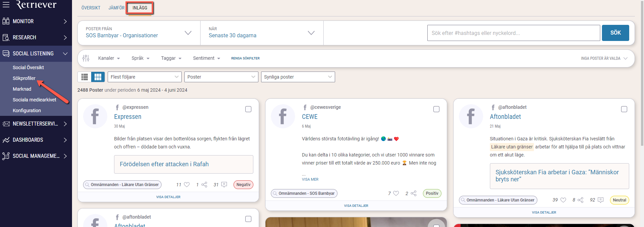Open Konfiguration in sidebar
The width and height of the screenshot is (644, 227).
tap(27, 110)
